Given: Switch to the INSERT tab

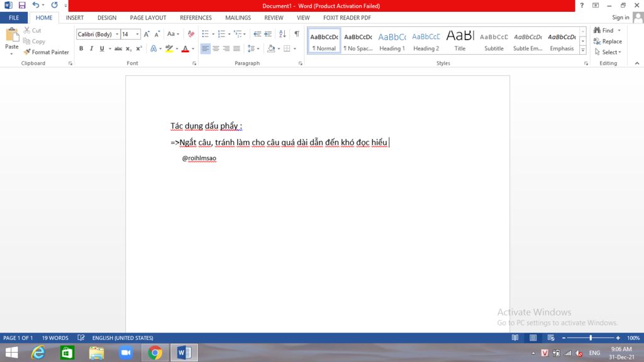Looking at the screenshot, I should tap(75, 18).
